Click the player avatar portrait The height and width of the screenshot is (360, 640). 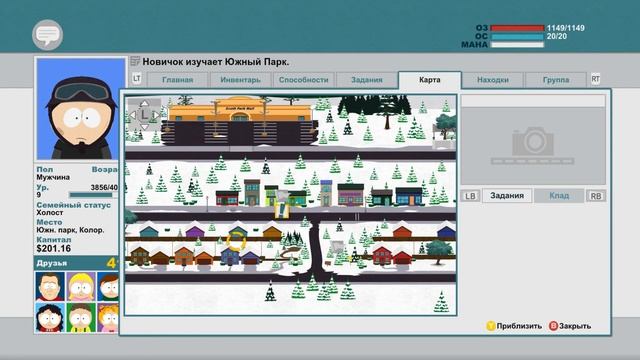81,109
